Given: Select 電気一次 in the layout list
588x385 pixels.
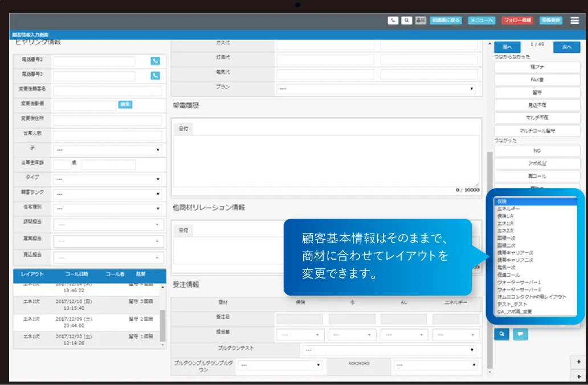Looking at the screenshot, I should tap(535, 268).
